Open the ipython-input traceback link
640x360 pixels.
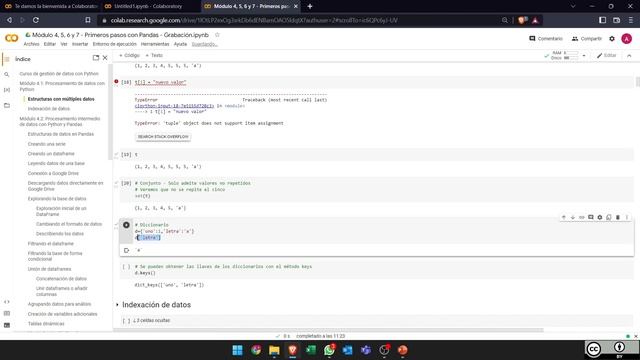(174, 106)
